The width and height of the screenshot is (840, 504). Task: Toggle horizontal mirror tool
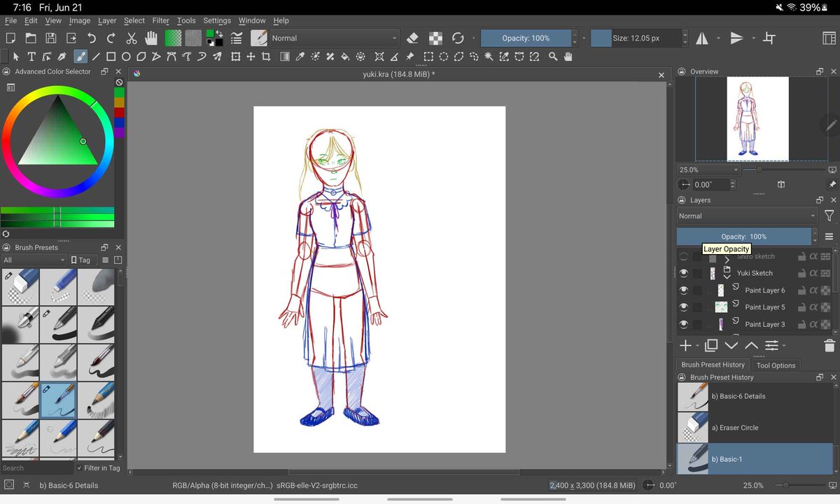701,38
